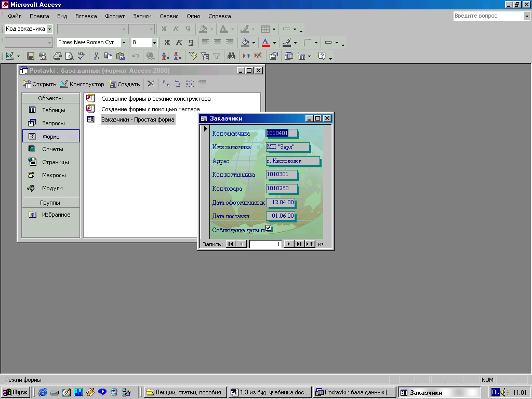Open the Записи menu
This screenshot has width=532, height=399.
(142, 16)
